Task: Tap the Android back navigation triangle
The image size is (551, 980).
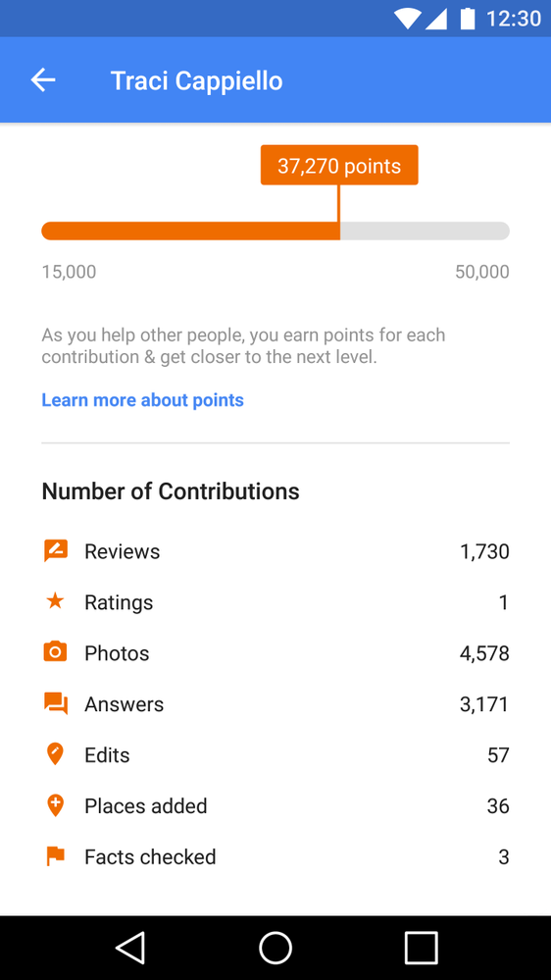Action: point(130,948)
